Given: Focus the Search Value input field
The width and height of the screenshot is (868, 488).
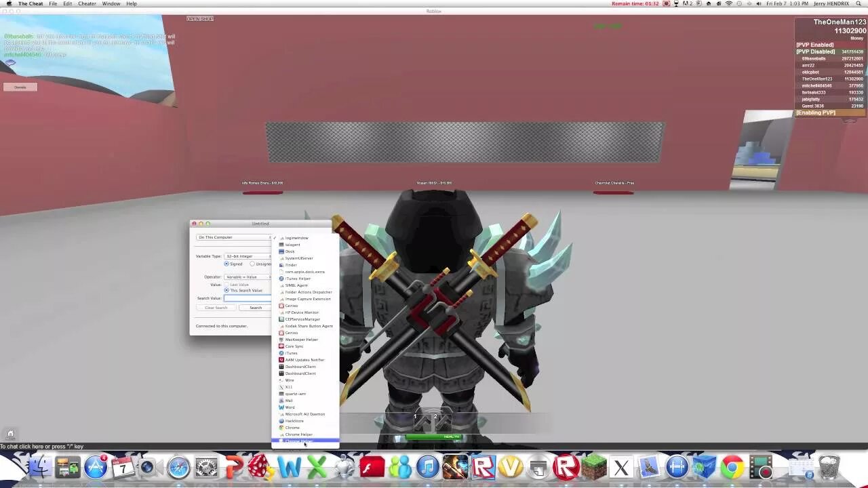Looking at the screenshot, I should (x=248, y=298).
